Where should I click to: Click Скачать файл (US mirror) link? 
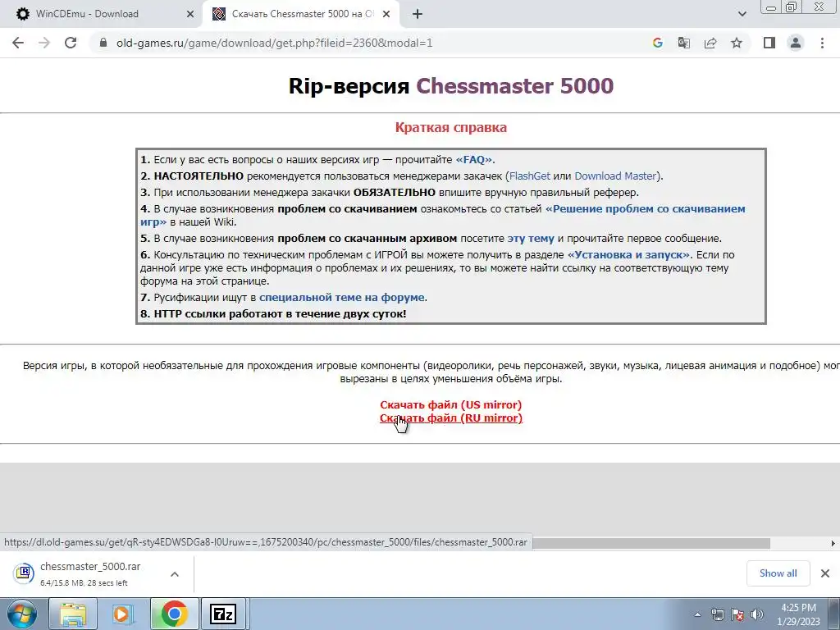point(450,404)
